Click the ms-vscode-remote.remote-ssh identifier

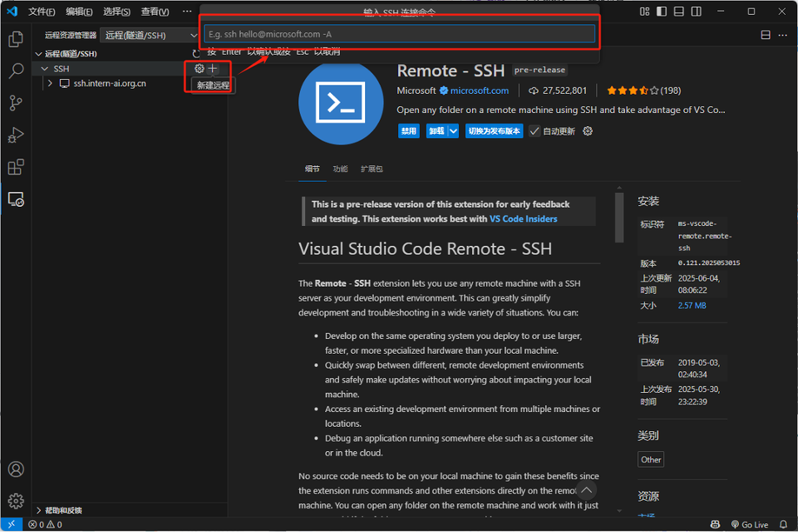[704, 236]
